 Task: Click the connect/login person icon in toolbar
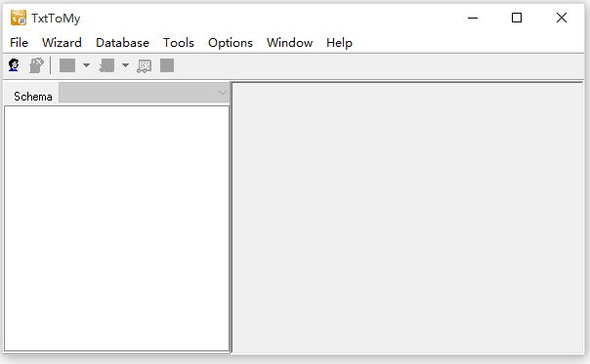[14, 65]
